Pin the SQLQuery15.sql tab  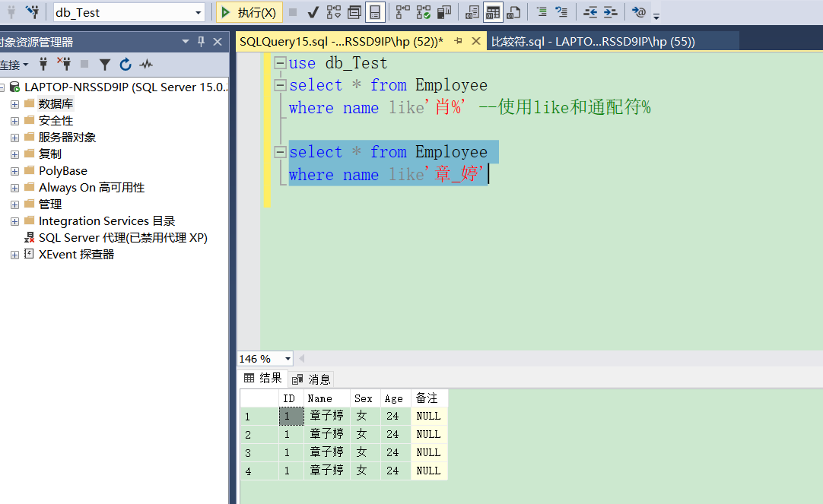coord(458,41)
